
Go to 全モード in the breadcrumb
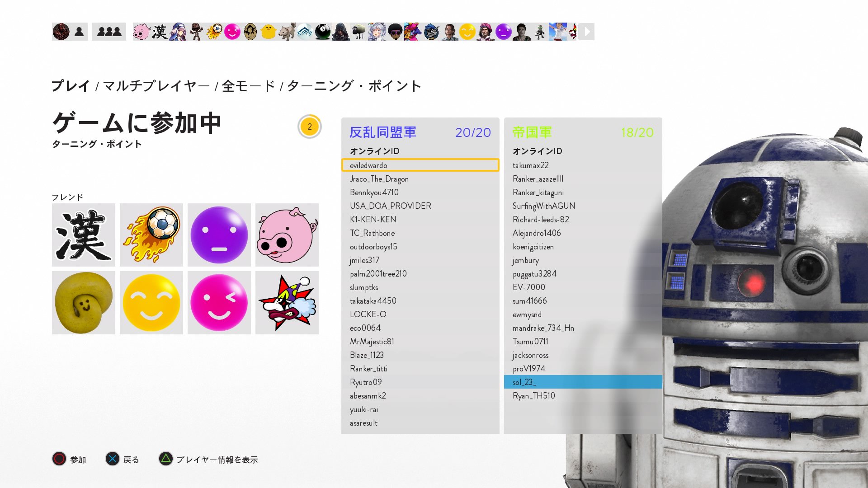pos(248,86)
